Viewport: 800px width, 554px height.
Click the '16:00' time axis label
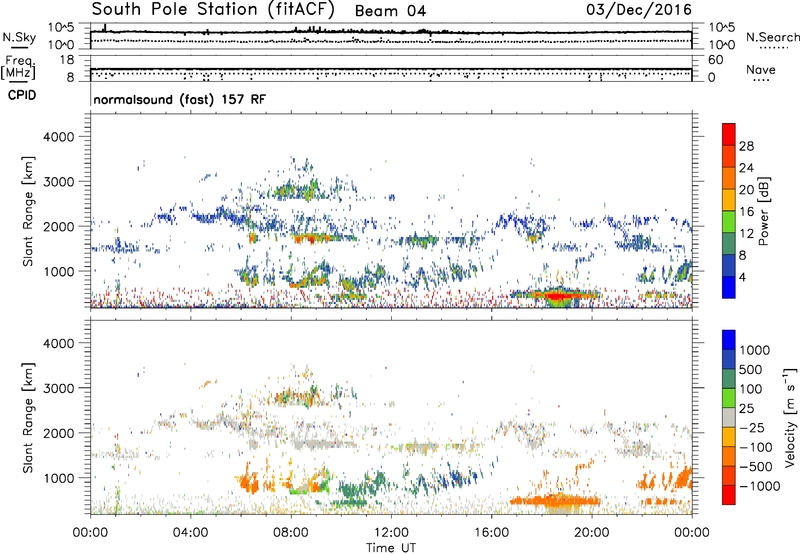click(x=491, y=533)
